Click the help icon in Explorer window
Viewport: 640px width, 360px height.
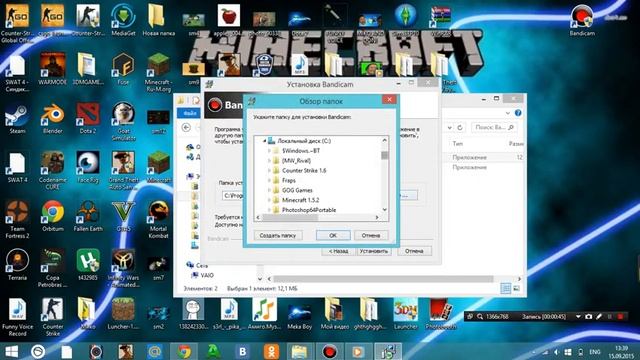[x=518, y=113]
